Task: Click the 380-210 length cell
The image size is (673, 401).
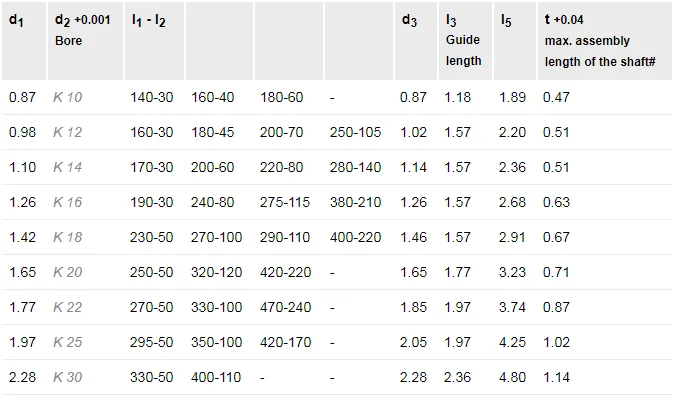Action: pyautogui.click(x=355, y=202)
